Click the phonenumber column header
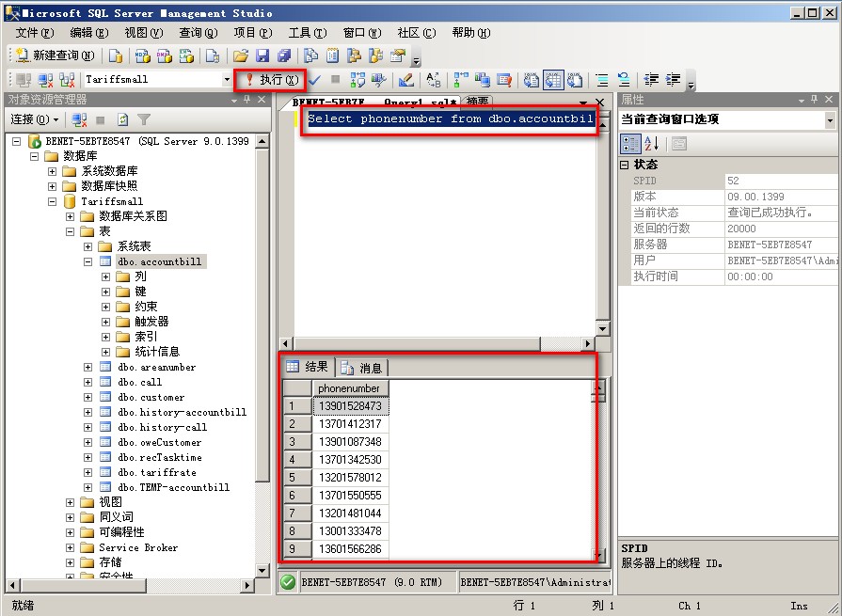 pyautogui.click(x=350, y=388)
